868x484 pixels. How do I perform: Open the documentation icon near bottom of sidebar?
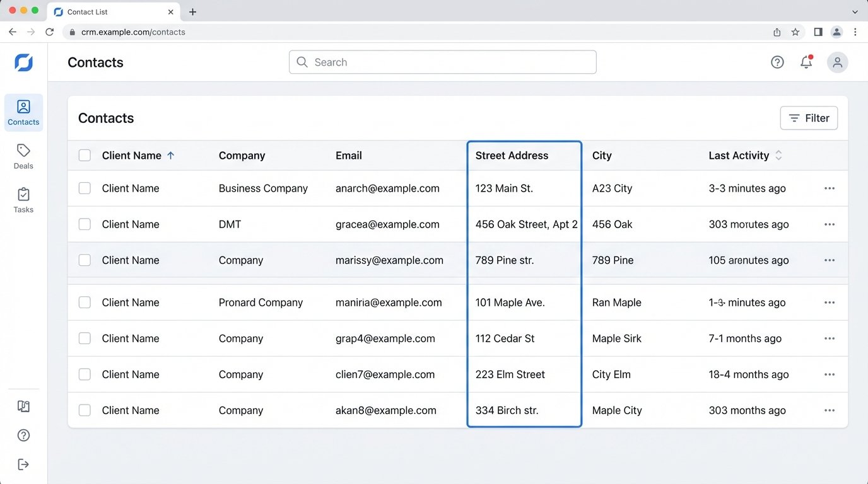[23, 406]
